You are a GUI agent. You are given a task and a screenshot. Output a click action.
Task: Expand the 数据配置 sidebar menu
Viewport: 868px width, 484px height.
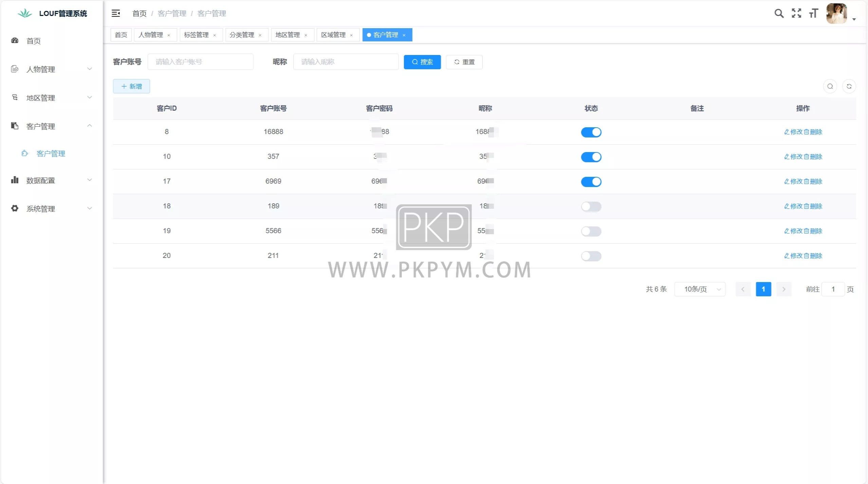[x=51, y=180]
